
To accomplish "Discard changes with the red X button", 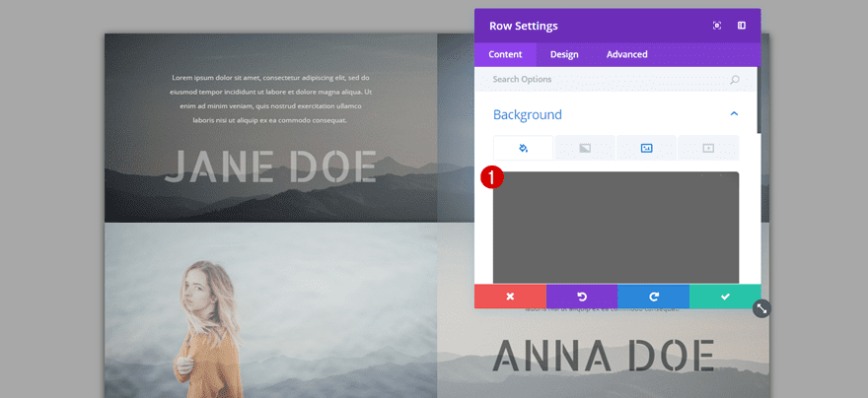I will (510, 297).
